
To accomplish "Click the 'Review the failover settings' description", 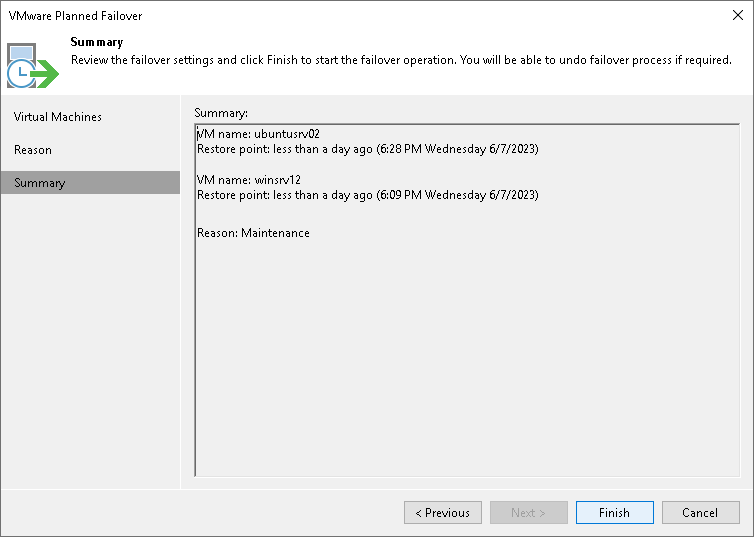I will tap(401, 60).
